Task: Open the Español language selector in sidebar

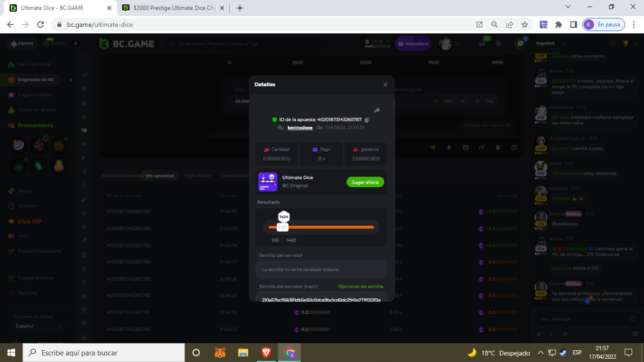Action: (38, 326)
